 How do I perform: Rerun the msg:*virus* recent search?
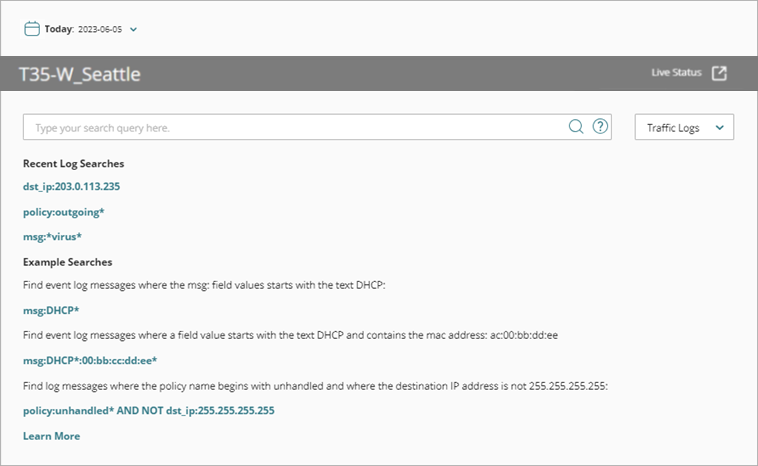click(52, 237)
